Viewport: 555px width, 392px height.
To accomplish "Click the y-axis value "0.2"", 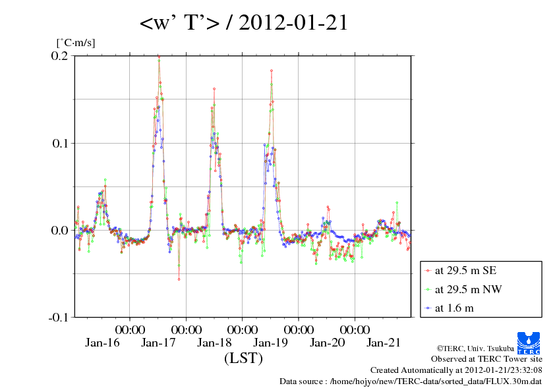I will [x=59, y=56].
